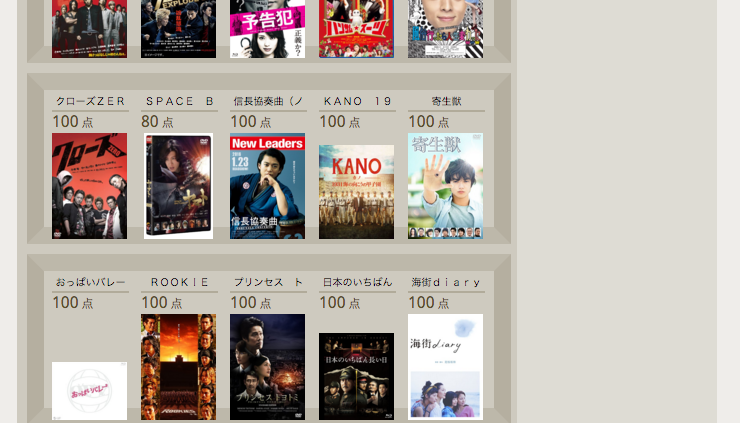Click the SPACE B title link
This screenshot has height=423, width=740.
tap(179, 101)
